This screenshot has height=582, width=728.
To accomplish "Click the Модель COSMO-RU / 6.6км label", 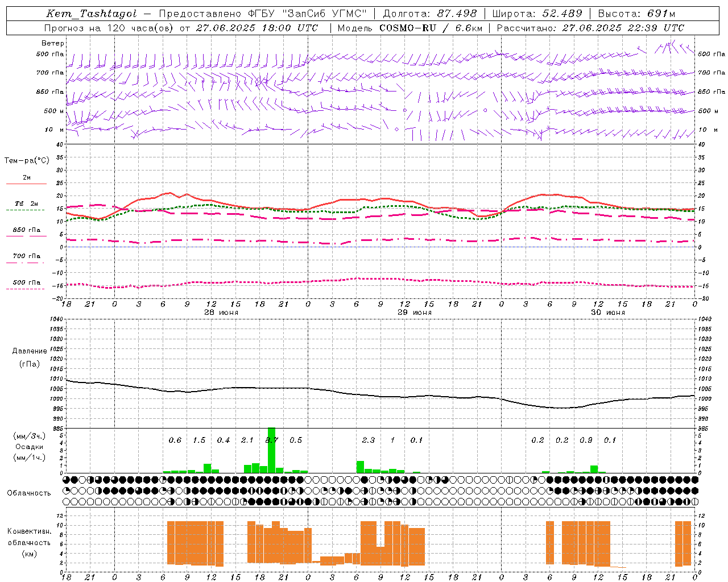I will pyautogui.click(x=410, y=28).
